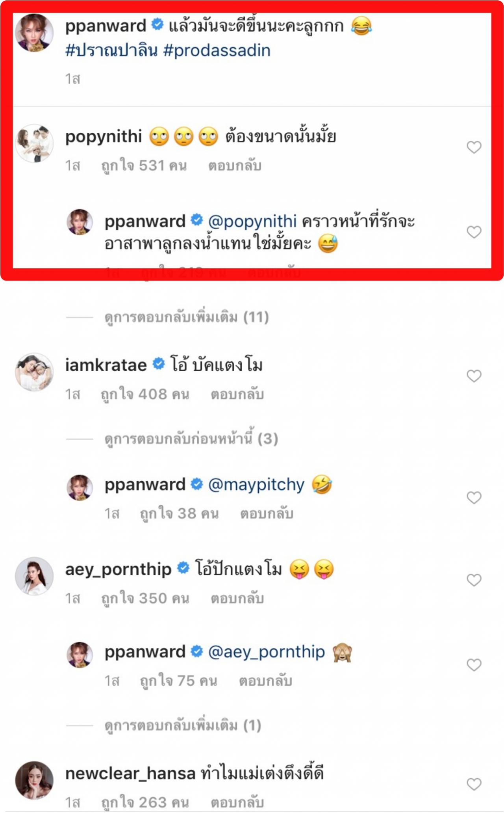Like popynithi's comment with the heart
This screenshot has height=813, width=504.
(x=474, y=147)
